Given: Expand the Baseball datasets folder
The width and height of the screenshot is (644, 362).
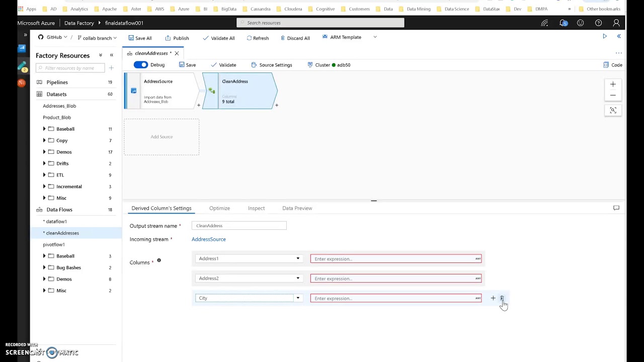Looking at the screenshot, I should 44,129.
